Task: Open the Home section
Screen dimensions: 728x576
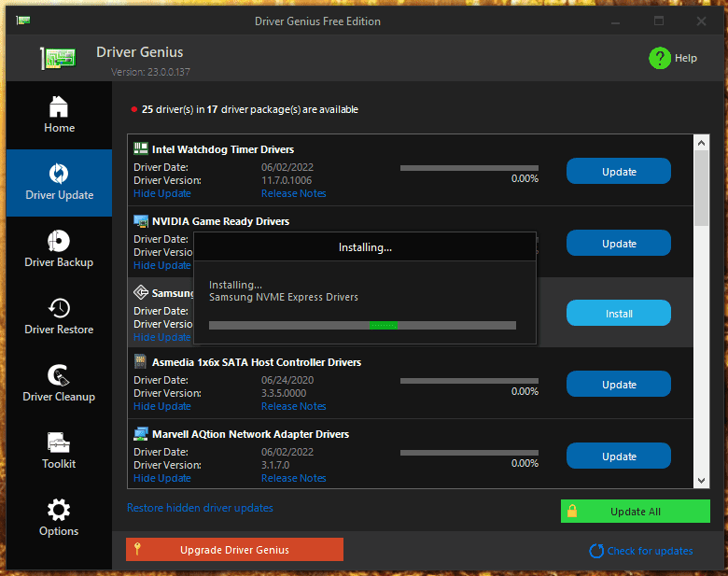Action: [59, 115]
